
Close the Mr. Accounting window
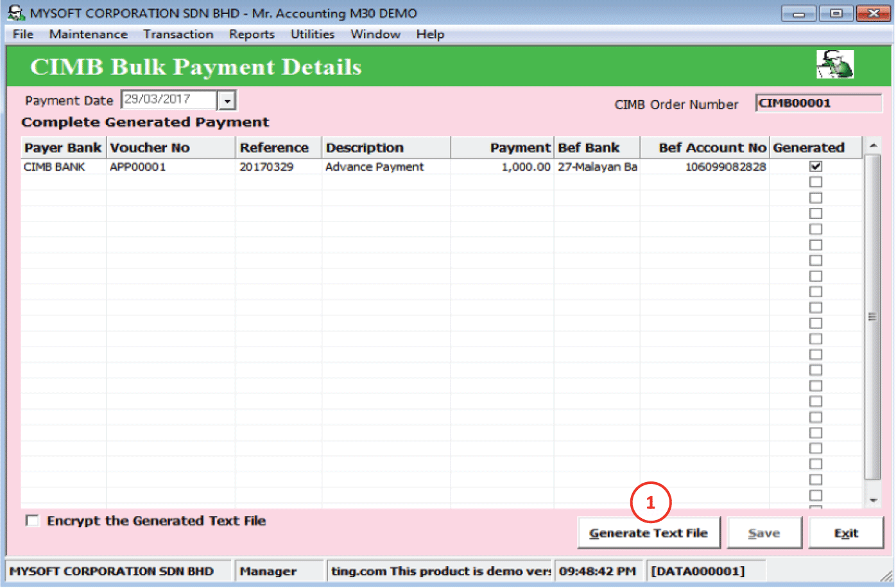tap(874, 13)
